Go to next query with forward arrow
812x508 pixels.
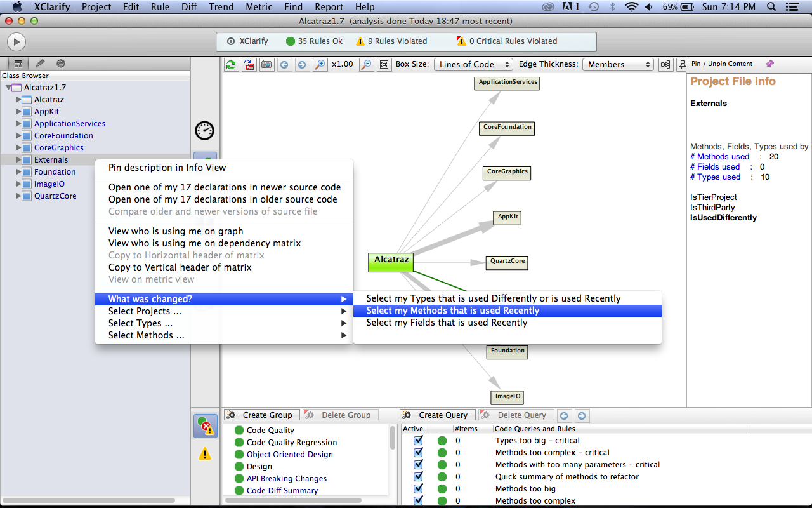click(581, 416)
